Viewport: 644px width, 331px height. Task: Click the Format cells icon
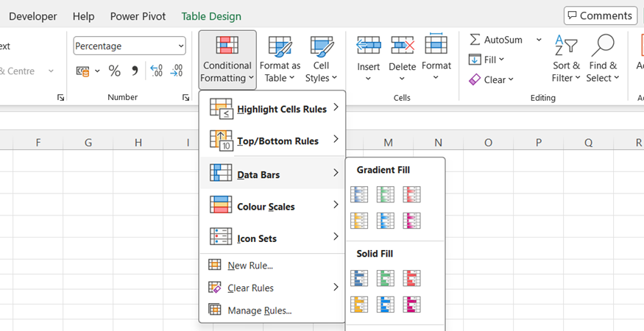(x=436, y=43)
